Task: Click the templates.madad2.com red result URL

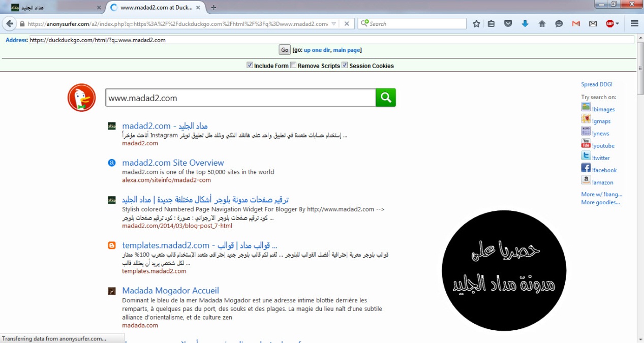Action: point(154,271)
